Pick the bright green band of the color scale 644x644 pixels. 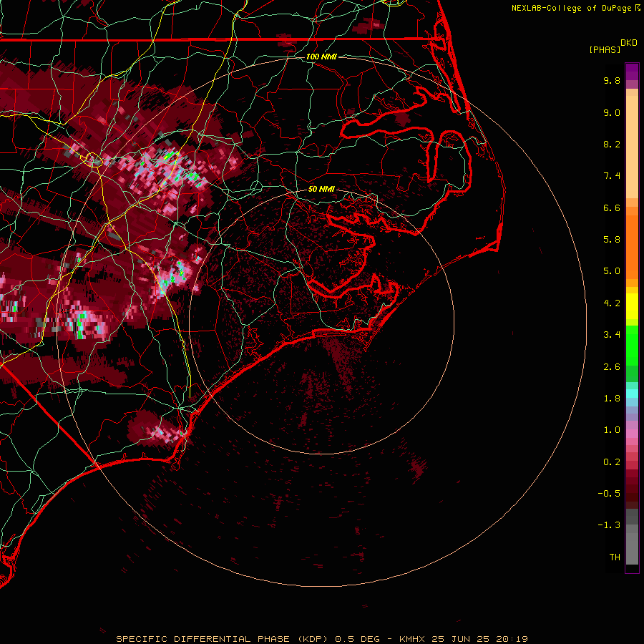point(632,346)
